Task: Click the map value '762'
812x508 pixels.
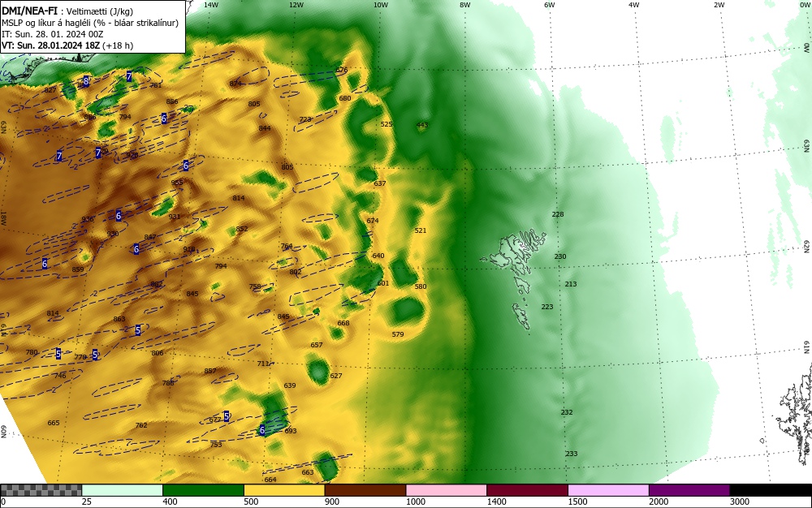Action: (x=141, y=426)
